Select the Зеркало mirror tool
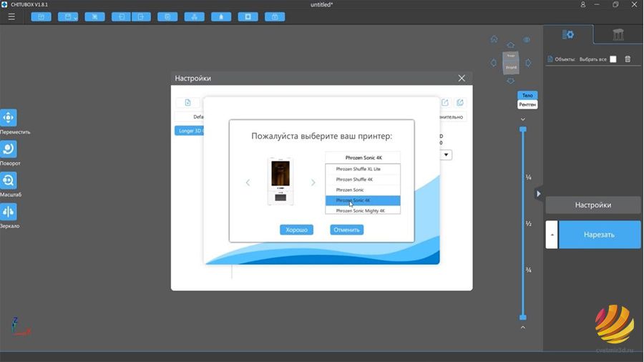The width and height of the screenshot is (644, 362). pos(9,212)
